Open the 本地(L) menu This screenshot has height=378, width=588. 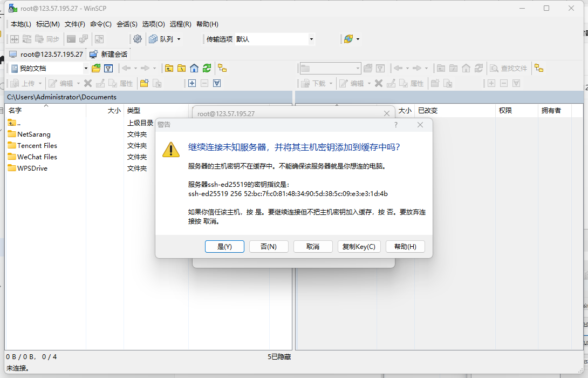coord(21,24)
